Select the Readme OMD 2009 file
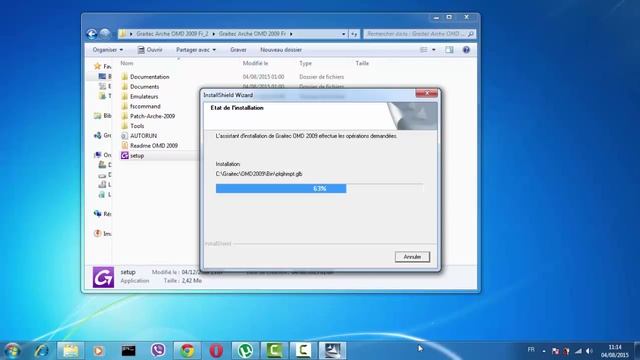 [154, 145]
